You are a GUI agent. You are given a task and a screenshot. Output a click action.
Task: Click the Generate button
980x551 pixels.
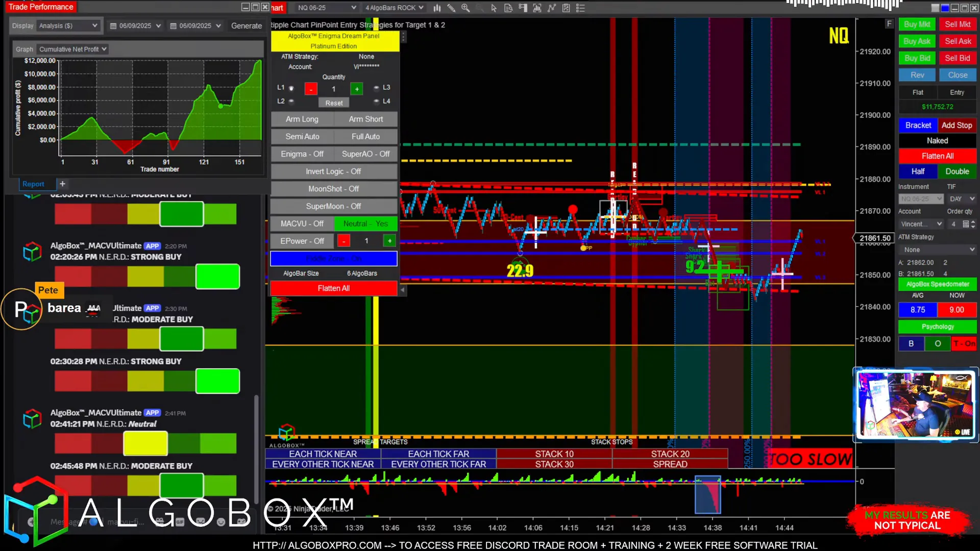(x=247, y=26)
